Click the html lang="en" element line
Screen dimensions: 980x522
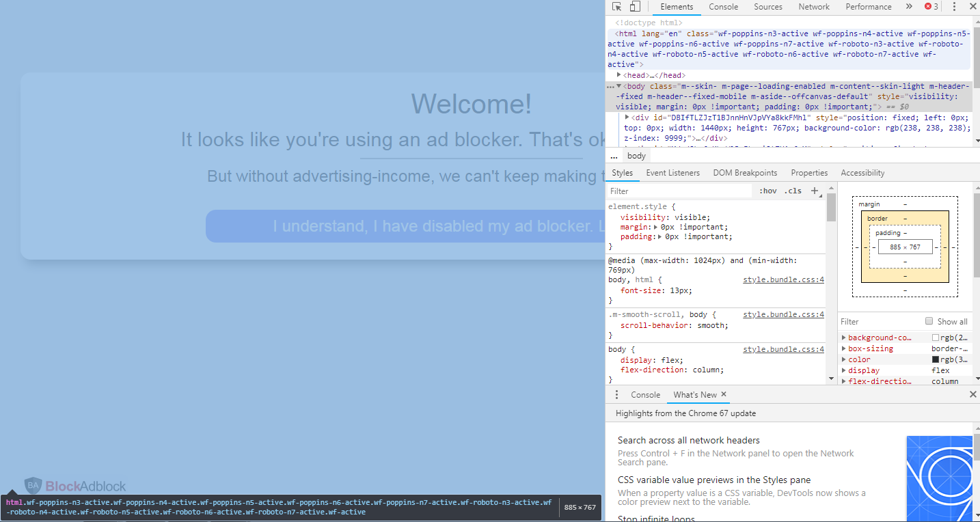click(789, 49)
